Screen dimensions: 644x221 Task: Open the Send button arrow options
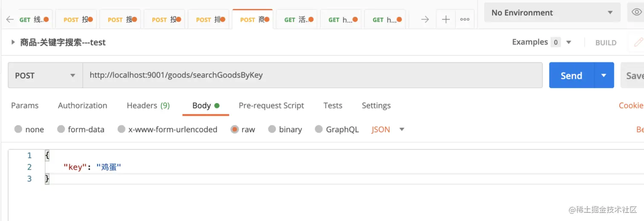(604, 75)
